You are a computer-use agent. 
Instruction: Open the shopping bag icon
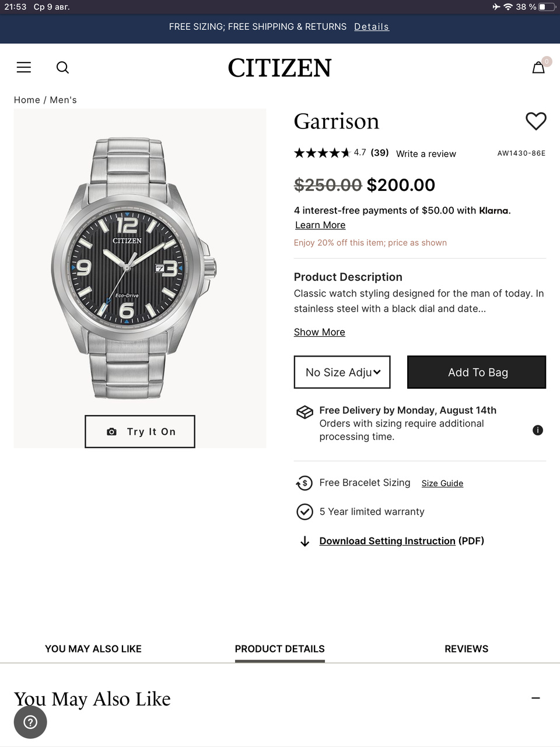point(538,68)
